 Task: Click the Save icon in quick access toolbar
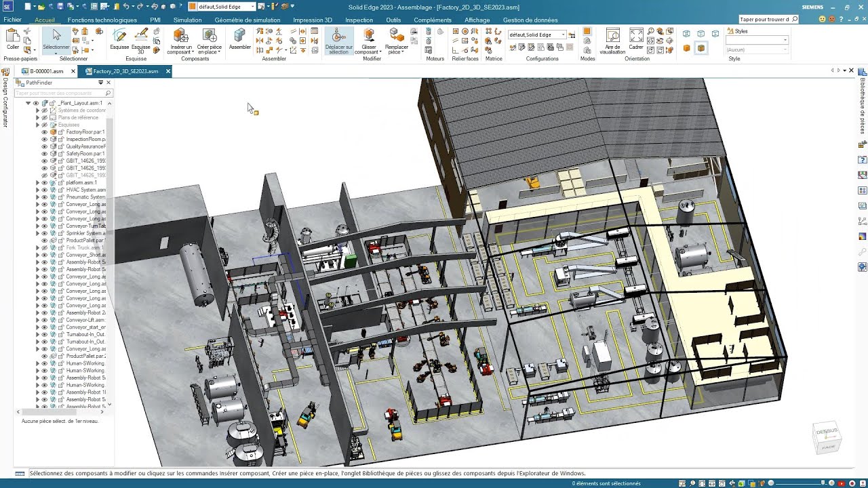(x=60, y=6)
